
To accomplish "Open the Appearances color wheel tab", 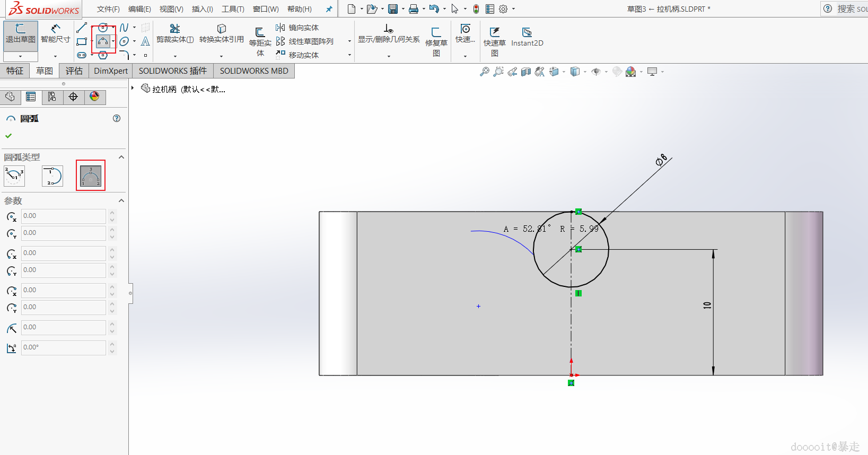I will [94, 97].
